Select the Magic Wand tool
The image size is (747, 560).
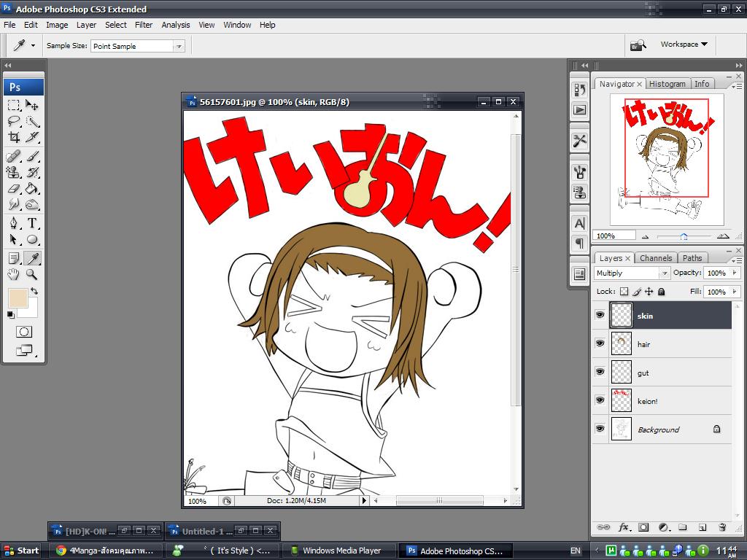[32, 121]
